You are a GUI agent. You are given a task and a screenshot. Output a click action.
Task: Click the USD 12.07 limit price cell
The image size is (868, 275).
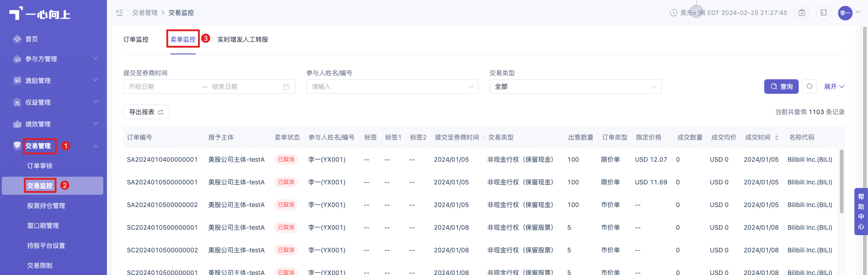point(651,159)
